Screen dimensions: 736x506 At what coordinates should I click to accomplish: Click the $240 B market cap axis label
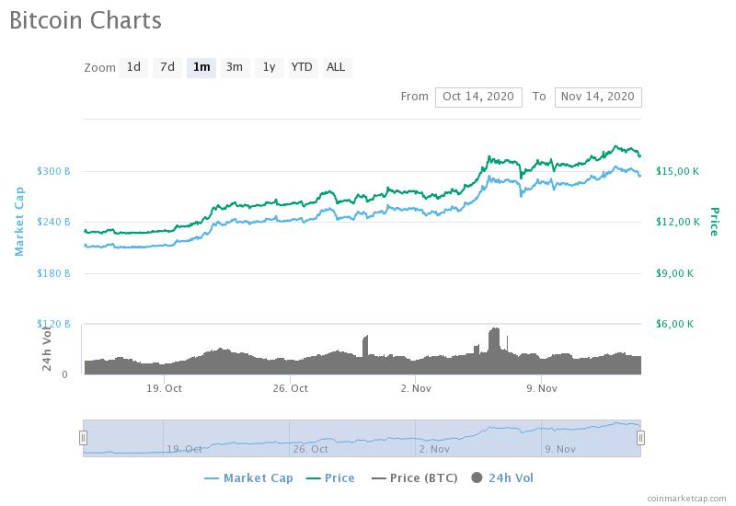(54, 222)
